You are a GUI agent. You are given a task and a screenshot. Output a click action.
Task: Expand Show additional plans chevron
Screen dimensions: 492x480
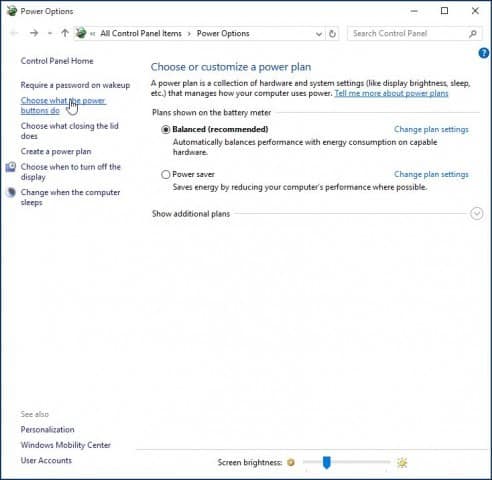(477, 214)
